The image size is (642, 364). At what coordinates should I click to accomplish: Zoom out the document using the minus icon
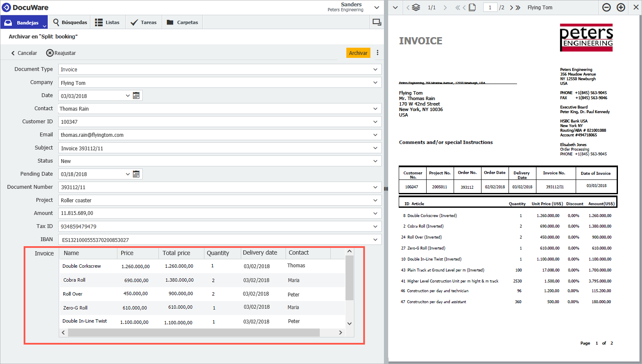(x=607, y=7)
